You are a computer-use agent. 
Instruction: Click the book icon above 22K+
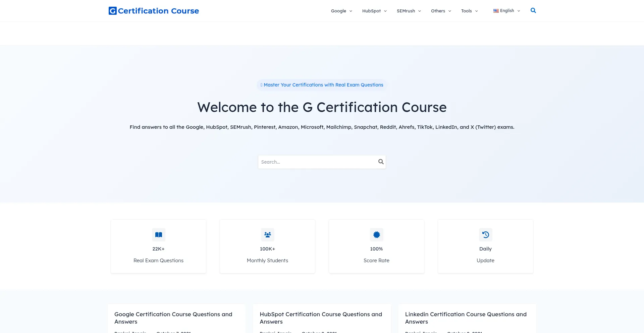coord(158,235)
